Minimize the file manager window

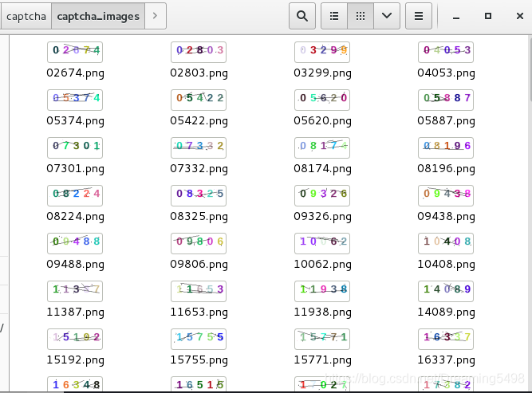tap(456, 16)
